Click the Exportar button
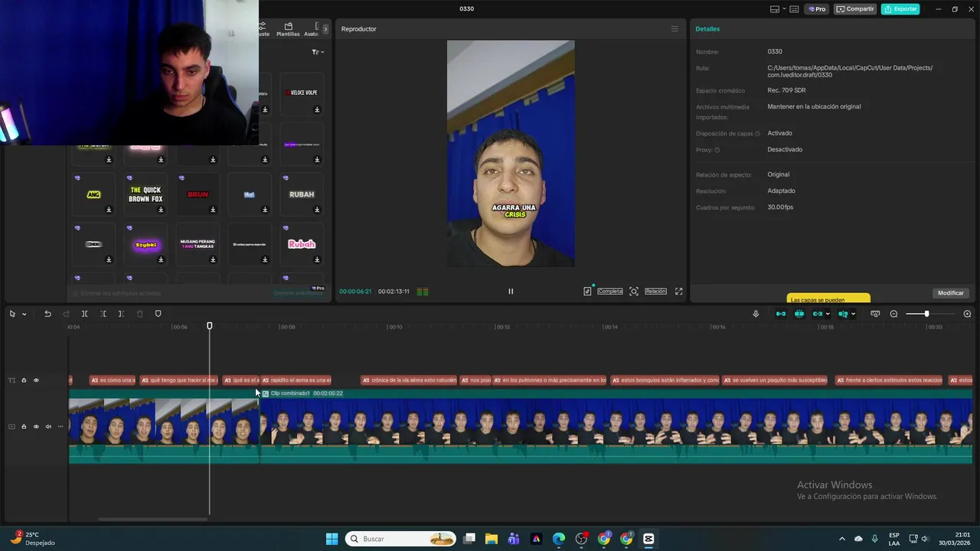Viewport: 980px width, 551px height. point(900,9)
